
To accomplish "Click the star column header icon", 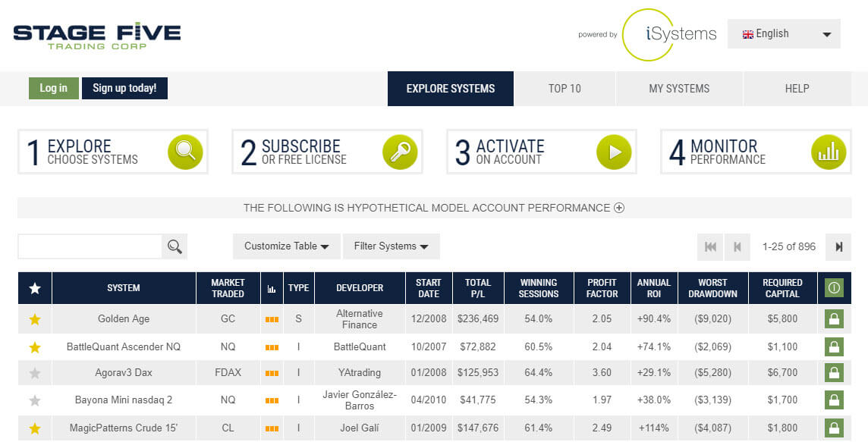I will [35, 288].
